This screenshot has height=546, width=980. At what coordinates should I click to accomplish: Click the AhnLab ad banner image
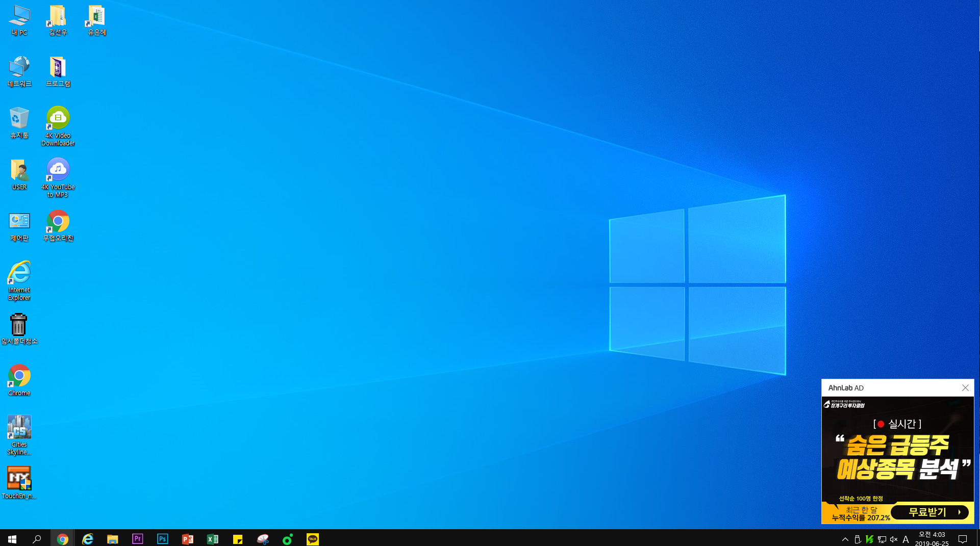pyautogui.click(x=898, y=460)
